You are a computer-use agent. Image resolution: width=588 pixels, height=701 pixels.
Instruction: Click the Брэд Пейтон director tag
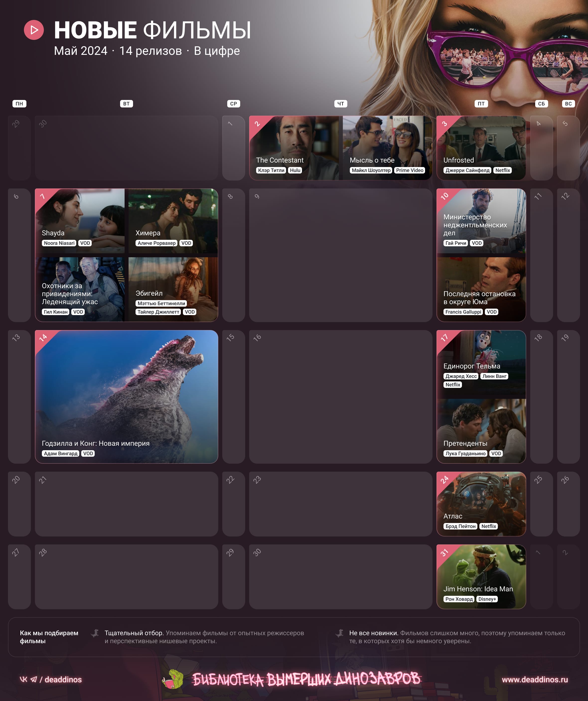point(460,526)
